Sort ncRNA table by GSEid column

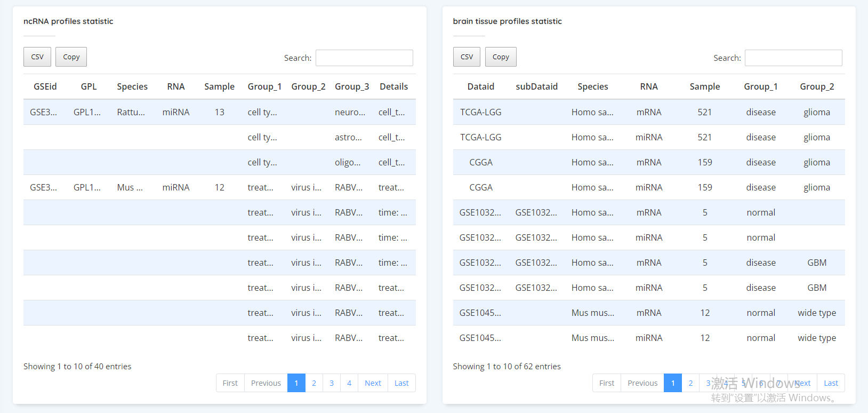click(x=45, y=86)
